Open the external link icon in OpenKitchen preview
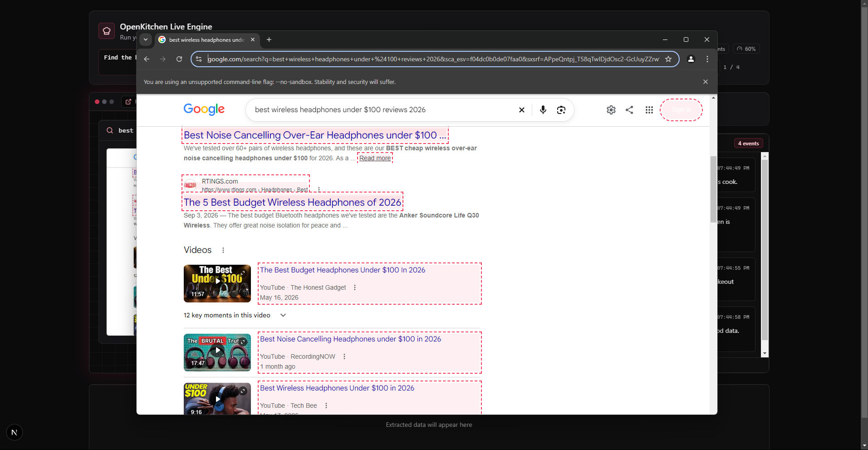Screen dimensions: 868x450 128,102
